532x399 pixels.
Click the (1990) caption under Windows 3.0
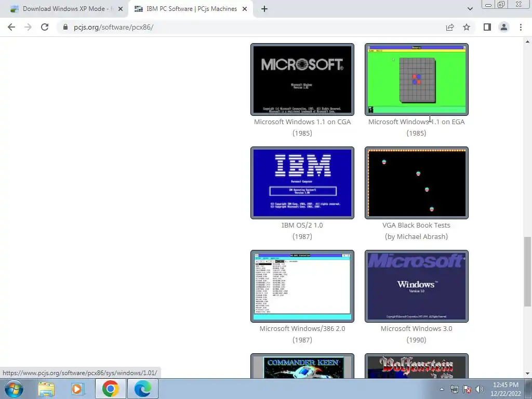pos(416,340)
